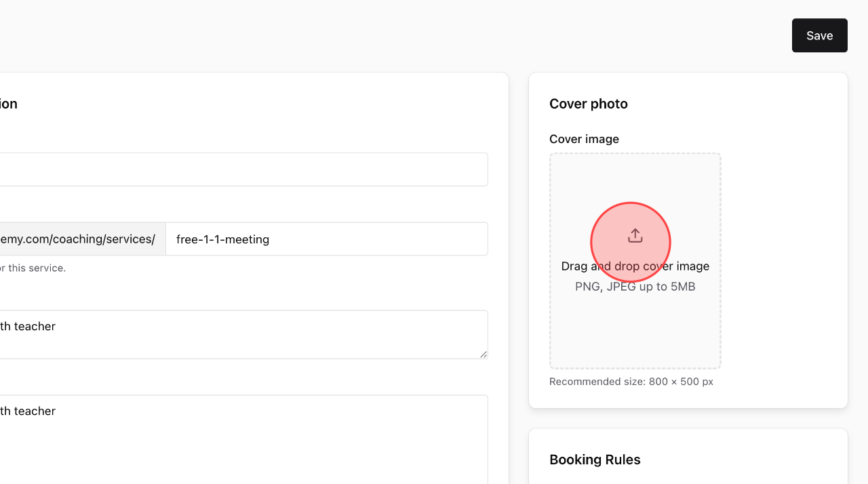Viewport: 868px width, 484px height.
Task: Click the large 'th teacher' description textarea below
Action: (243, 439)
